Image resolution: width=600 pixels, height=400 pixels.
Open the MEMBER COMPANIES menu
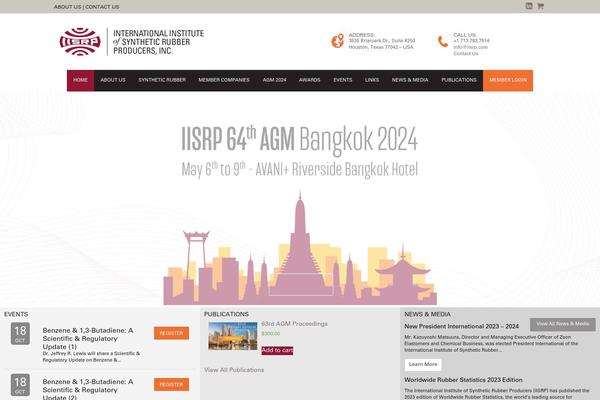(x=224, y=80)
